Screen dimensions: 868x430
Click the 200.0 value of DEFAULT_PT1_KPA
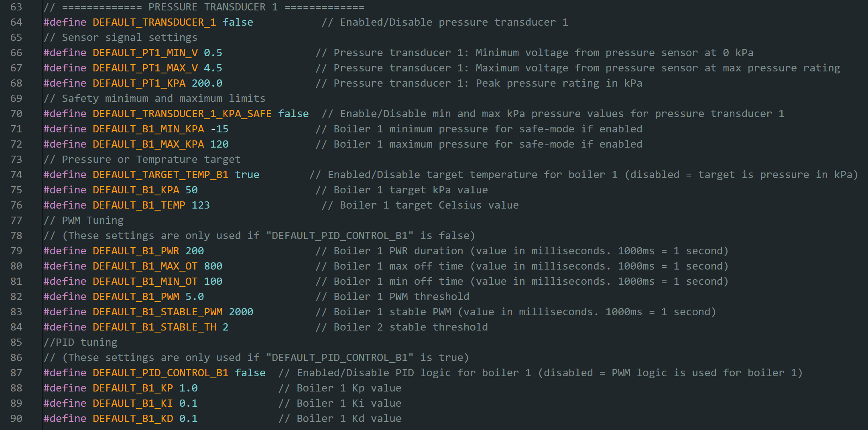pos(207,83)
